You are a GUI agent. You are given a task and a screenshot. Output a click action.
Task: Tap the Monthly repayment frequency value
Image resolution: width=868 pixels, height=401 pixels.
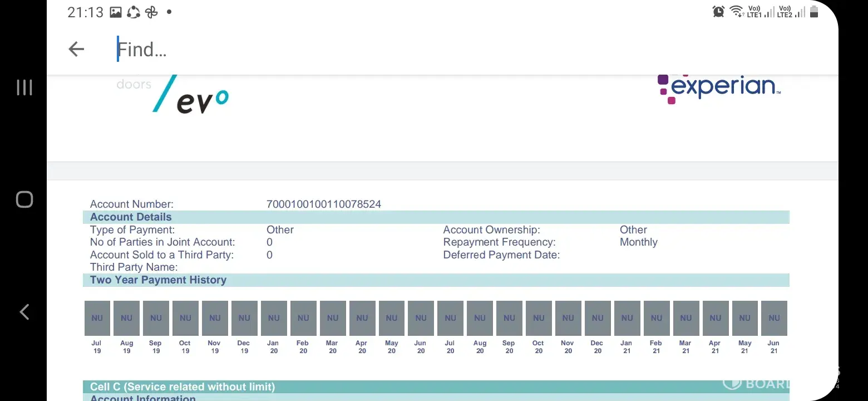coord(638,242)
